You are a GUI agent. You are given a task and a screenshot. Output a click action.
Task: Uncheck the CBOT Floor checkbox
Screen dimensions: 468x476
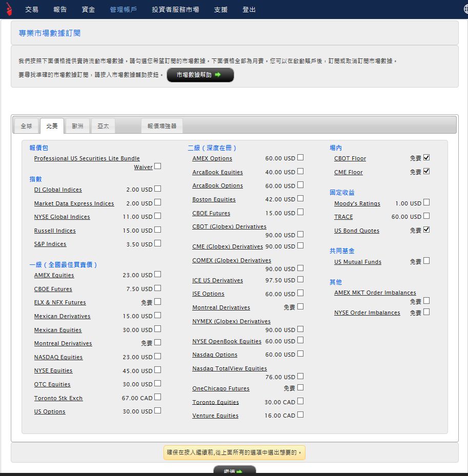pos(426,157)
